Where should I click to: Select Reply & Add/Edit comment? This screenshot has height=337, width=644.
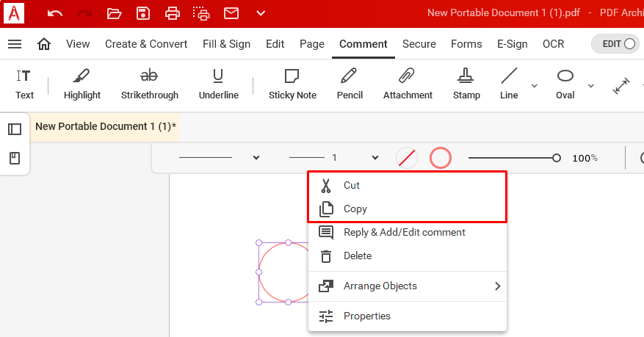tap(408, 232)
